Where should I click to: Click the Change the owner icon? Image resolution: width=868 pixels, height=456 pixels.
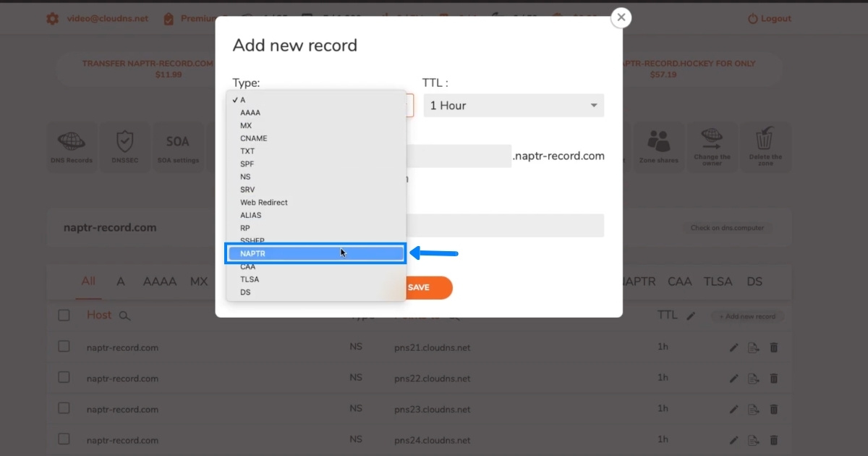pyautogui.click(x=712, y=145)
